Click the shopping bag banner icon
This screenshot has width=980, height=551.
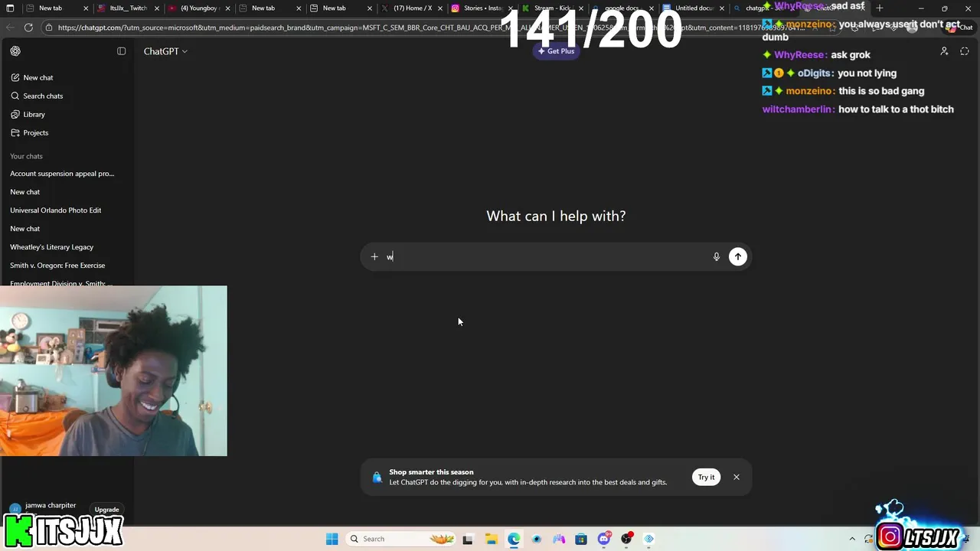[377, 478]
